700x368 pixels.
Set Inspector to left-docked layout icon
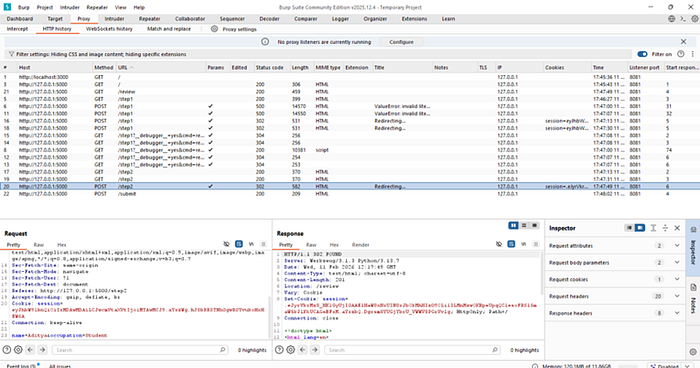tap(629, 228)
